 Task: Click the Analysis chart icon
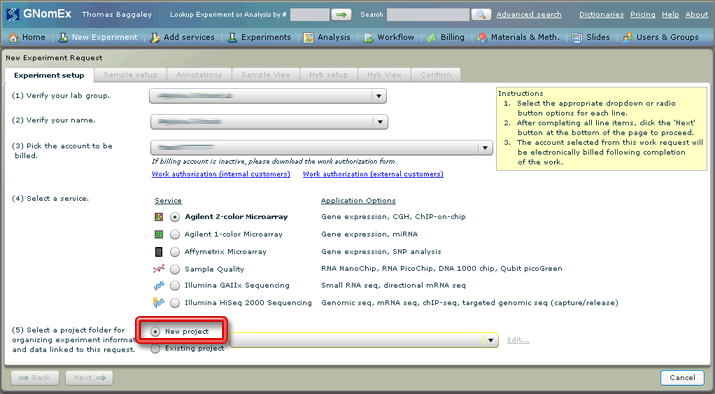(x=309, y=37)
